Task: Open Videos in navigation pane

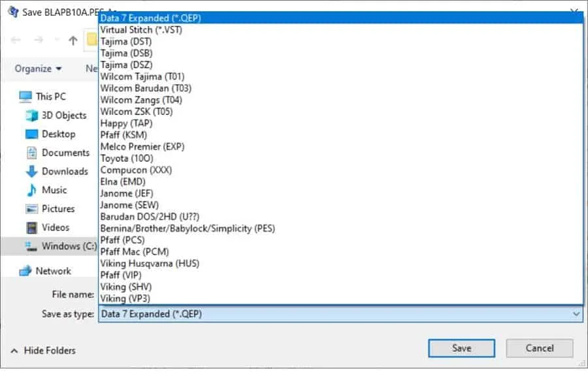Action: tap(56, 228)
